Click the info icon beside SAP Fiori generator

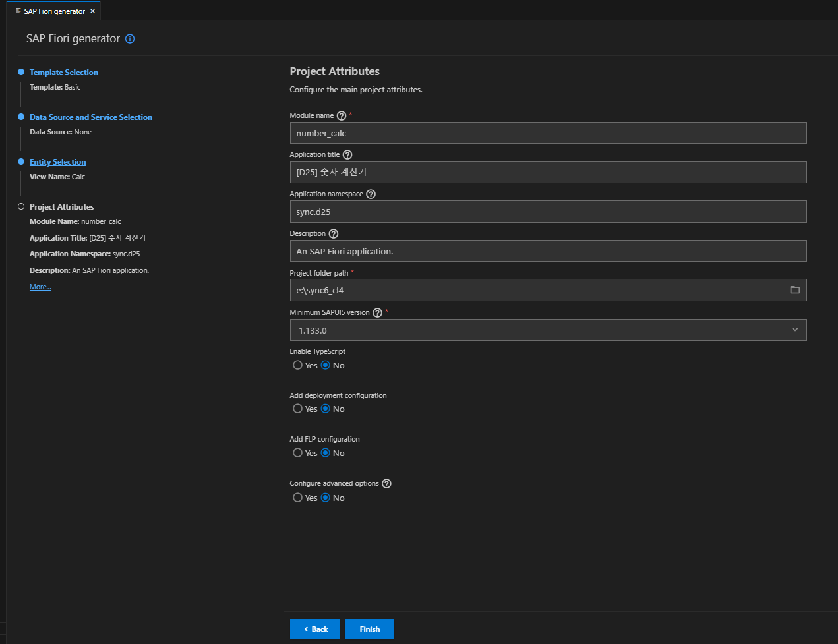[x=130, y=39]
